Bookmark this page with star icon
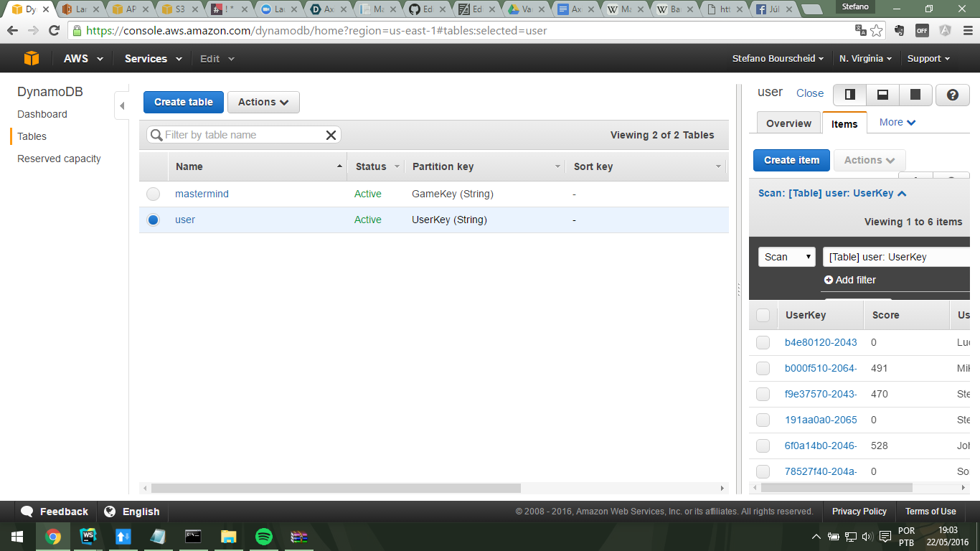This screenshot has height=551, width=980. click(x=877, y=30)
